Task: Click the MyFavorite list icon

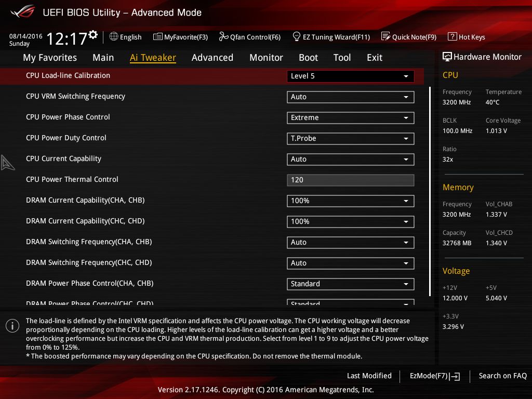Action: 157,37
